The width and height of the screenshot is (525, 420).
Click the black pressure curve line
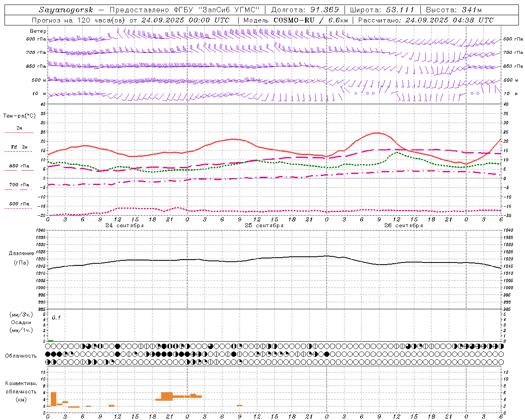[x=274, y=258]
